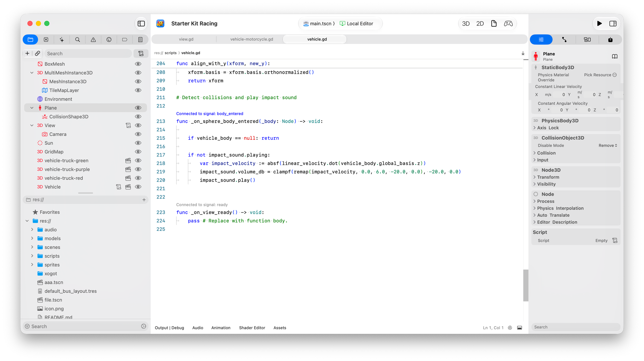644x361 pixels.
Task: Expand the audio folder
Action: (32, 230)
